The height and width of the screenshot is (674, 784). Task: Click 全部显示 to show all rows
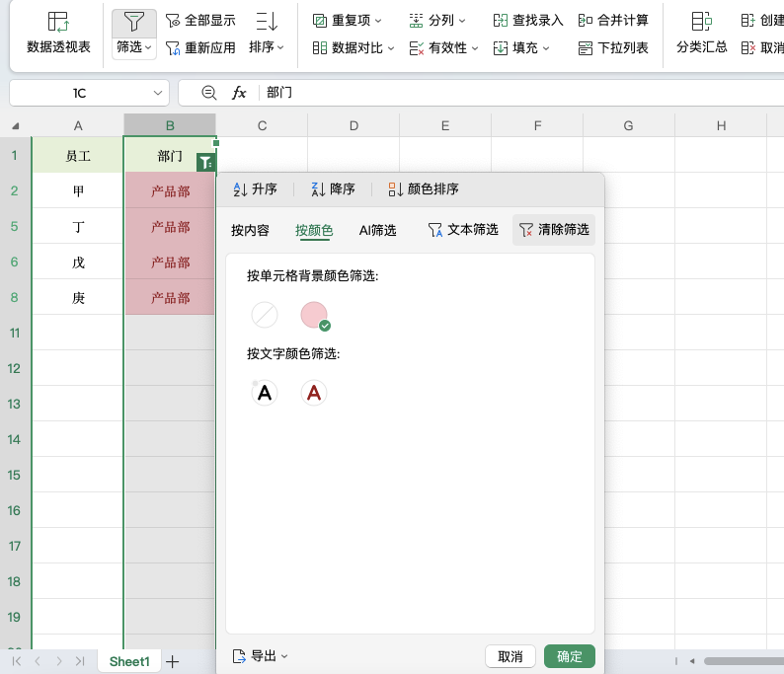pos(200,21)
